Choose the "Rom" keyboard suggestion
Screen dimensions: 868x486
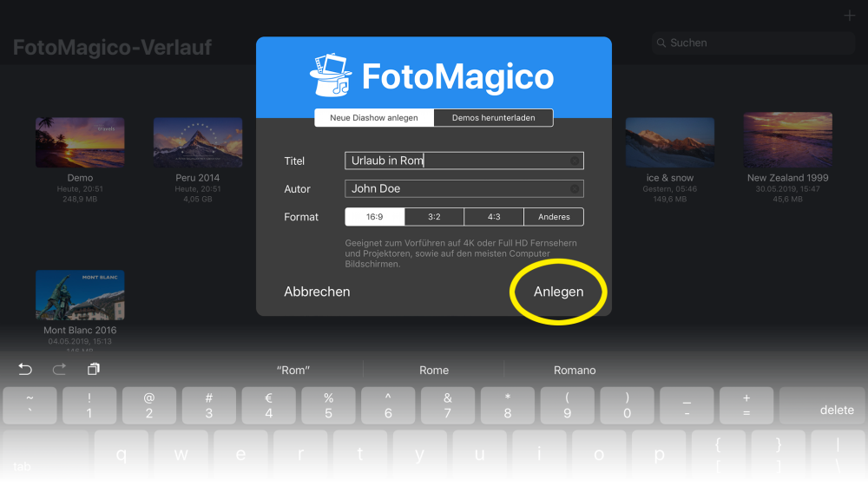293,371
